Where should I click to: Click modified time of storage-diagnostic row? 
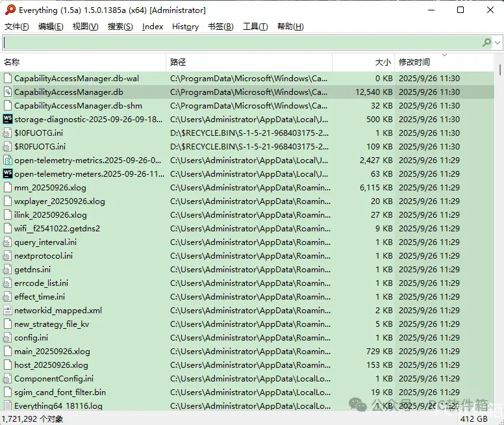click(429, 119)
